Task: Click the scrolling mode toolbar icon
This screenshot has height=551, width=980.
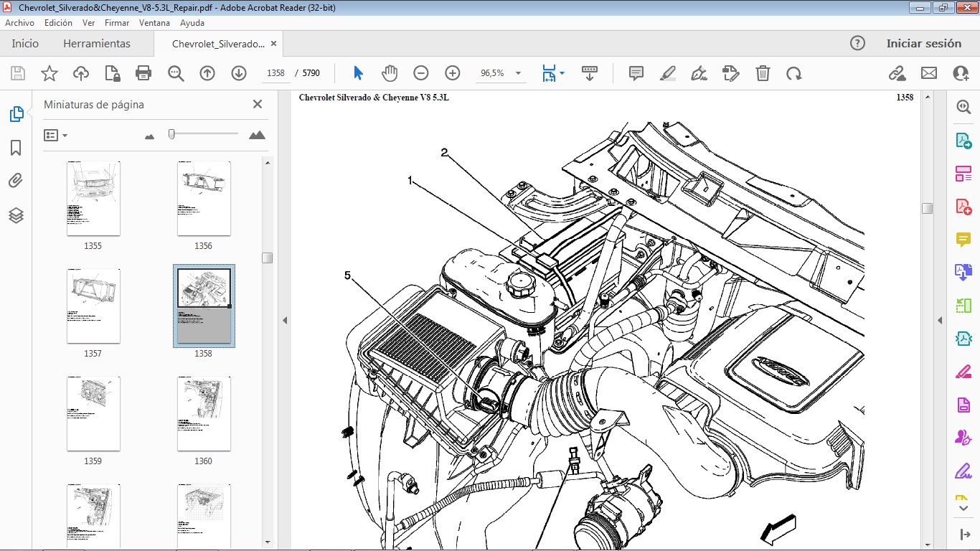Action: coord(590,73)
